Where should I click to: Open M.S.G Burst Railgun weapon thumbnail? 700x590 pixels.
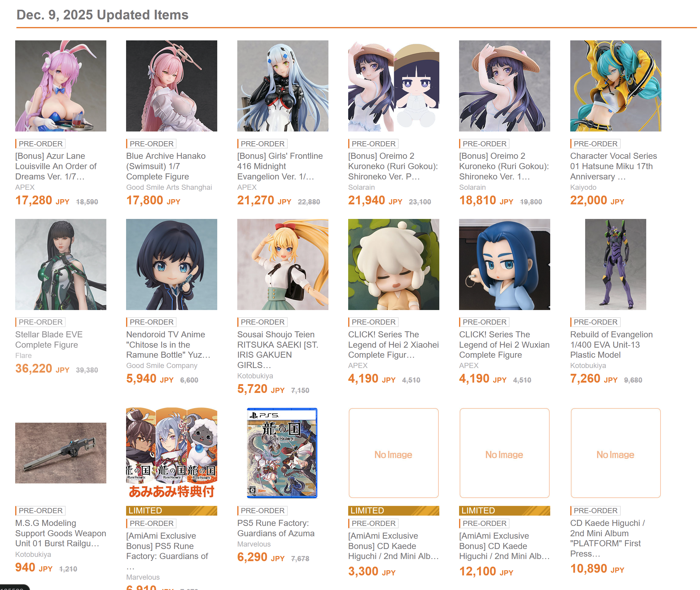60,453
